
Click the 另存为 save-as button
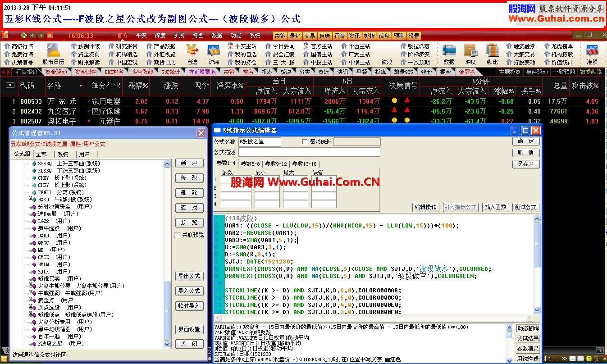pos(525,164)
